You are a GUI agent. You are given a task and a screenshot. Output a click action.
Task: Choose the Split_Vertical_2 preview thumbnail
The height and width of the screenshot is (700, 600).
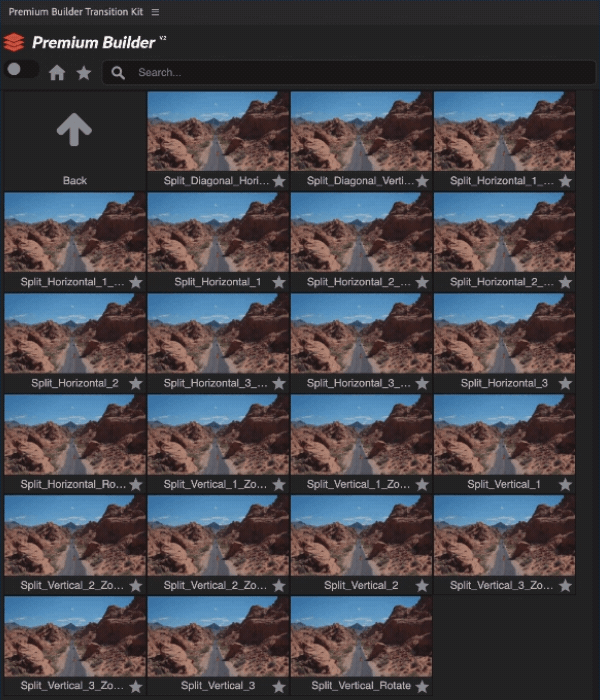pyautogui.click(x=362, y=535)
